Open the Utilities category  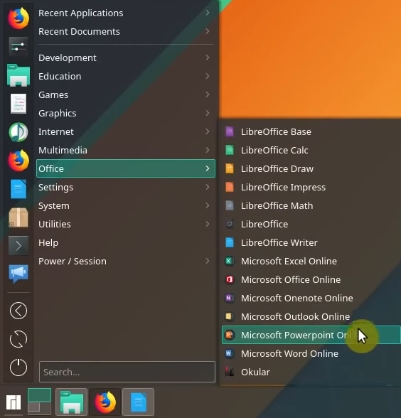coord(126,224)
